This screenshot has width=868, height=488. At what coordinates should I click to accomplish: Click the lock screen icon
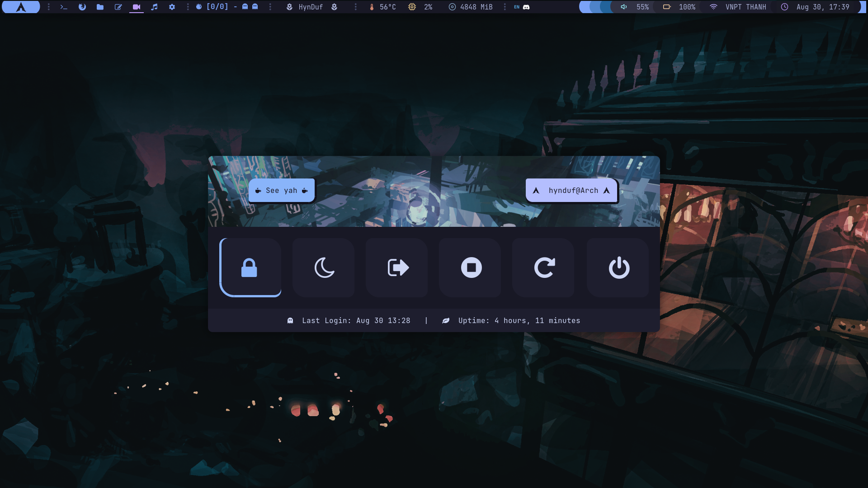250,267
